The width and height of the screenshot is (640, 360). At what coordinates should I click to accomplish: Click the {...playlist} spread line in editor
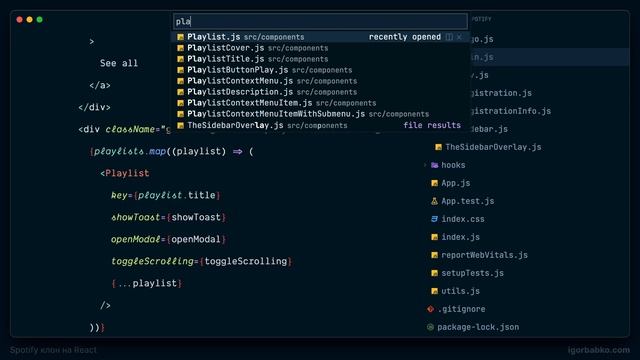point(147,283)
